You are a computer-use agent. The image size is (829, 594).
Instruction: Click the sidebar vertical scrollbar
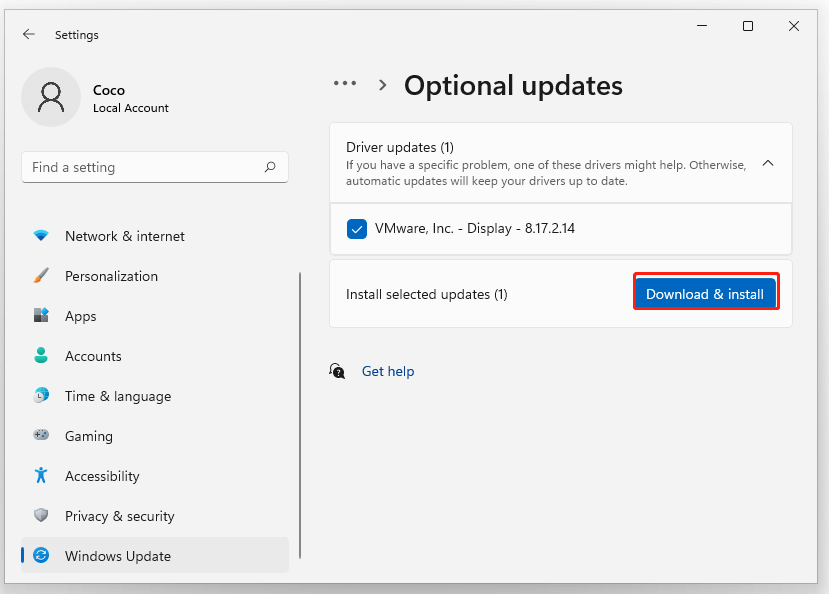coord(300,415)
